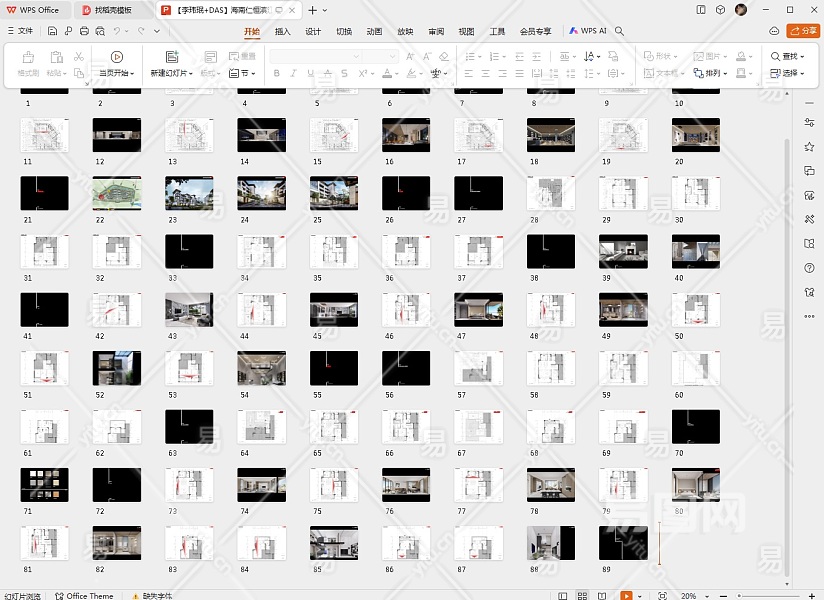This screenshot has width=824, height=600.
Task: Open the help question mark icon in sidebar
Action: click(808, 268)
